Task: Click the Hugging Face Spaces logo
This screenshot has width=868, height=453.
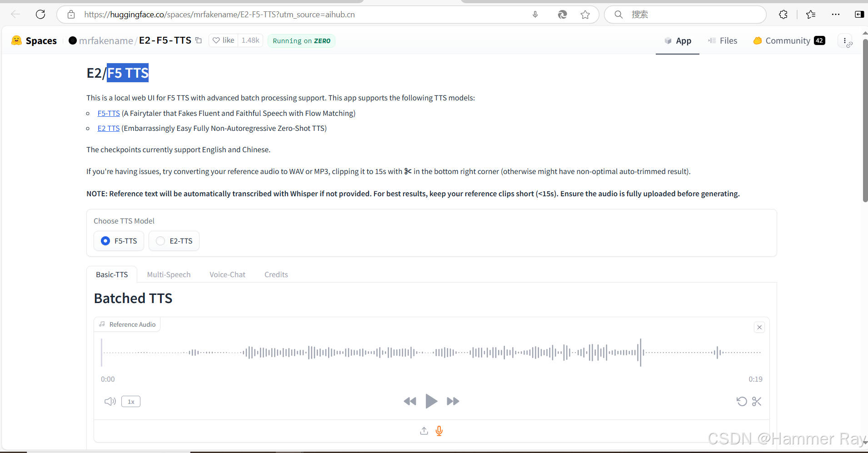Action: click(x=34, y=40)
